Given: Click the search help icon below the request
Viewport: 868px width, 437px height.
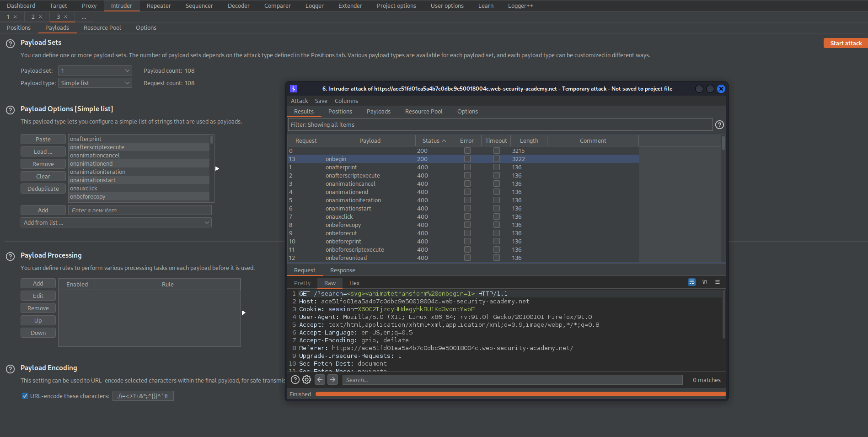Looking at the screenshot, I should pos(295,380).
